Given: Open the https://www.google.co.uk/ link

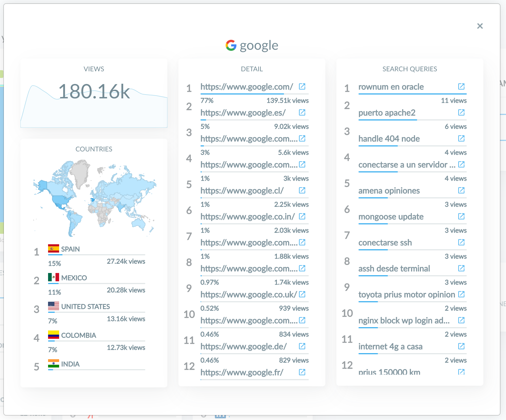Looking at the screenshot, I should tap(249, 295).
